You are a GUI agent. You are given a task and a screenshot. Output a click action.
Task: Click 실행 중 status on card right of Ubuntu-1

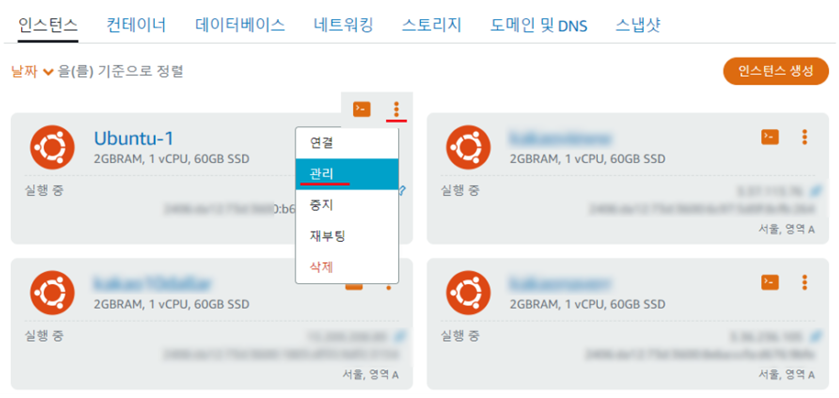tap(460, 190)
